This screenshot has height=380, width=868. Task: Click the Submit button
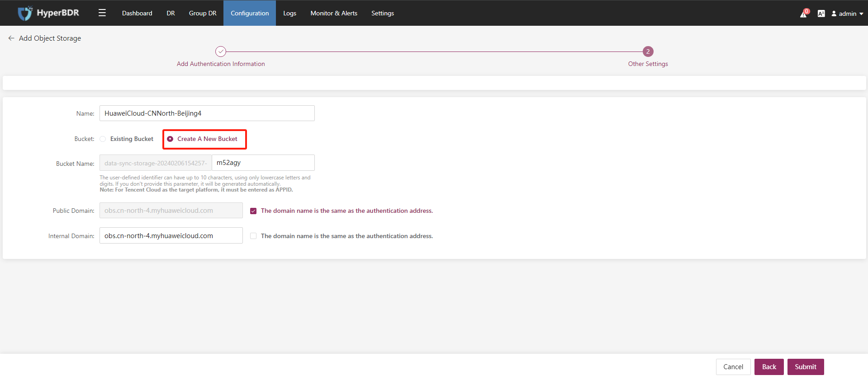806,367
